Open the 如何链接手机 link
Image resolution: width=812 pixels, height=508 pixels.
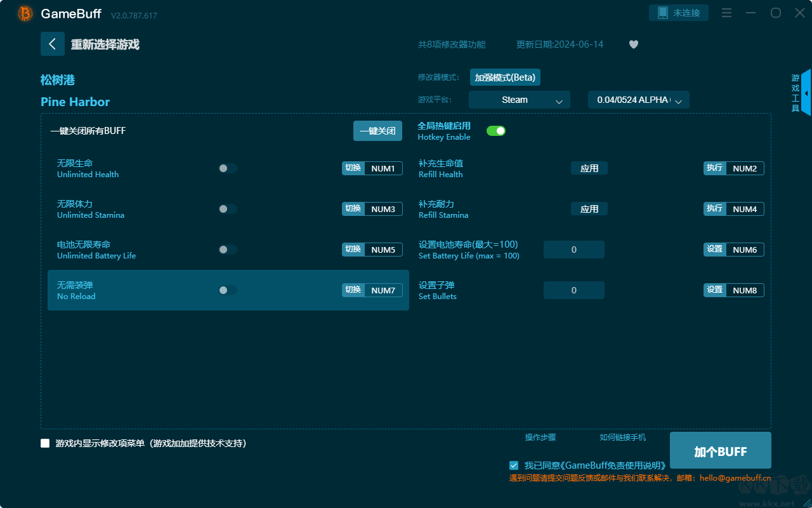pos(623,438)
